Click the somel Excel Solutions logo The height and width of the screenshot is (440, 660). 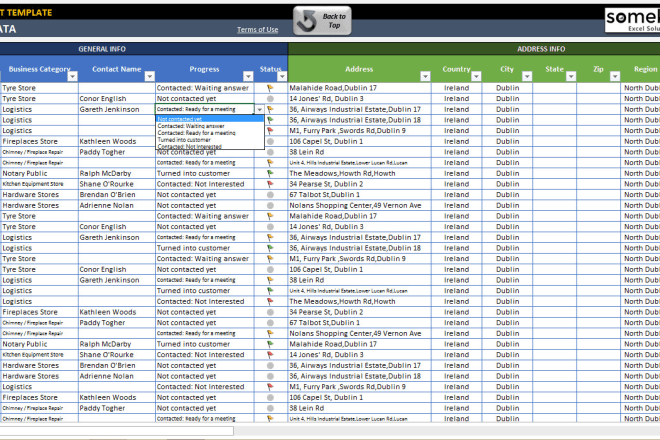(632, 20)
